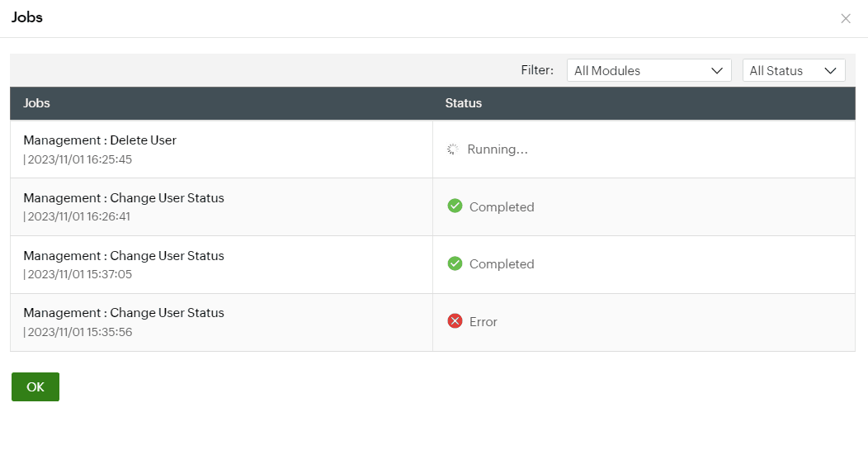Click Completed text in the 16:26:41 row
Screen dimensions: 868x455
(x=502, y=207)
